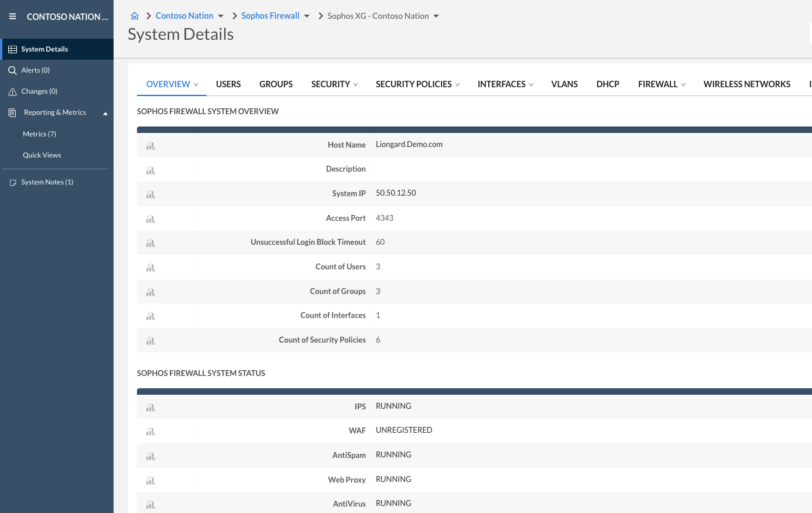Click the Liongard.Demo.com host name value
This screenshot has height=513, width=812.
[x=409, y=144]
